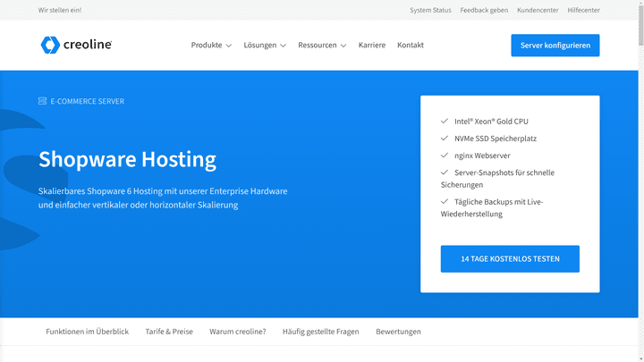
Task: Switch to Tarife & Preise tab
Action: (x=169, y=332)
